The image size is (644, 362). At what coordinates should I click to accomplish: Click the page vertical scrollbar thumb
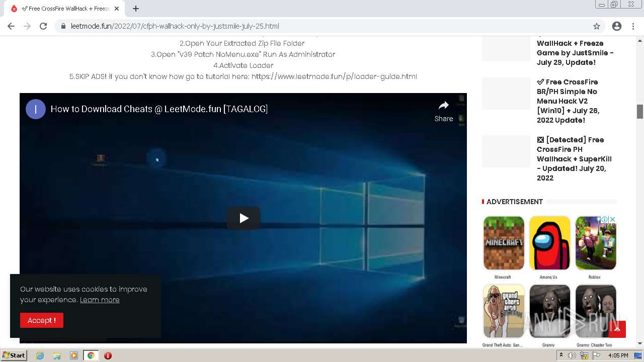click(x=640, y=111)
